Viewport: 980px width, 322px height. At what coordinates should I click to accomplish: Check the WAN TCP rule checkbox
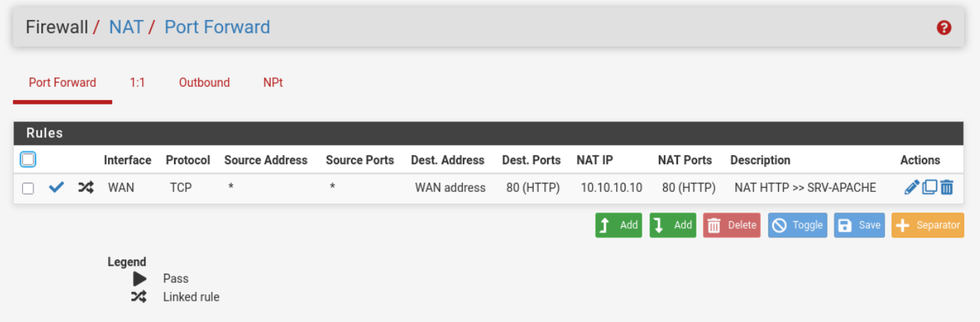[28, 188]
